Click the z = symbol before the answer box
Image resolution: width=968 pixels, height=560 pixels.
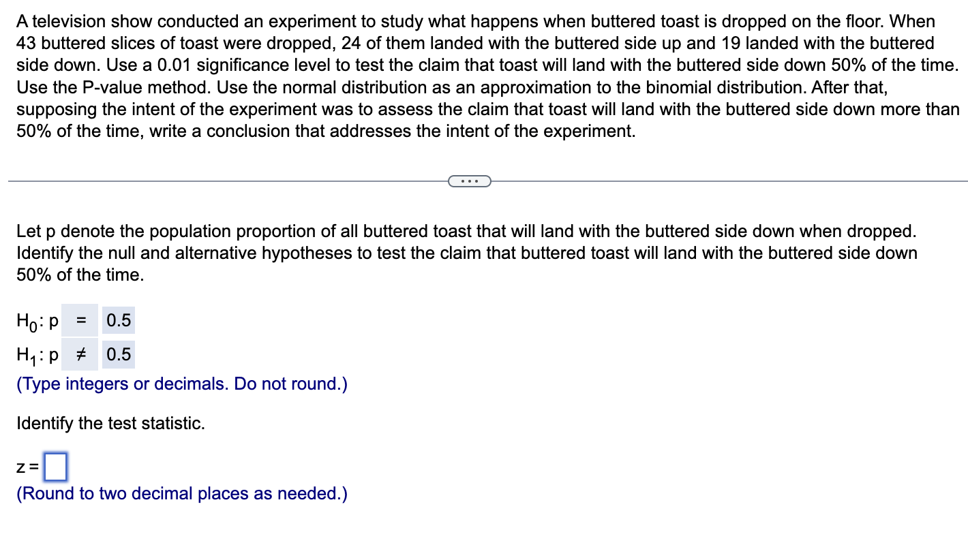point(25,467)
